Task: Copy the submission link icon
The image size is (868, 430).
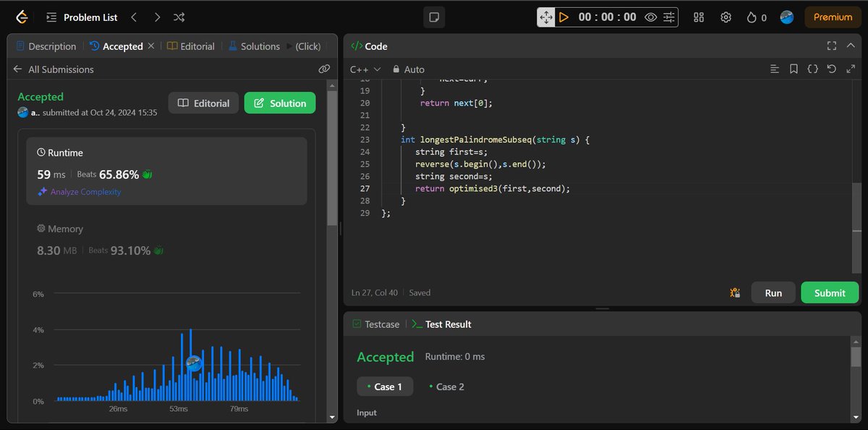Action: click(324, 69)
